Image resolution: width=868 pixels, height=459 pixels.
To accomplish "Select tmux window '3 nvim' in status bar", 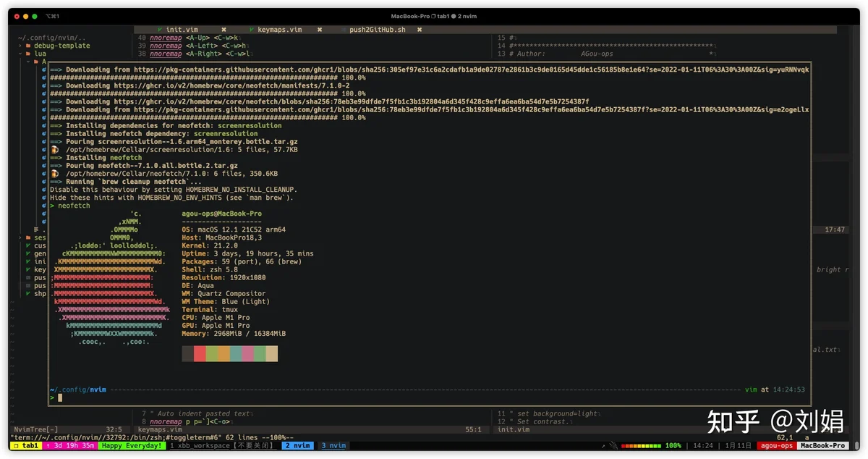I will [333, 446].
